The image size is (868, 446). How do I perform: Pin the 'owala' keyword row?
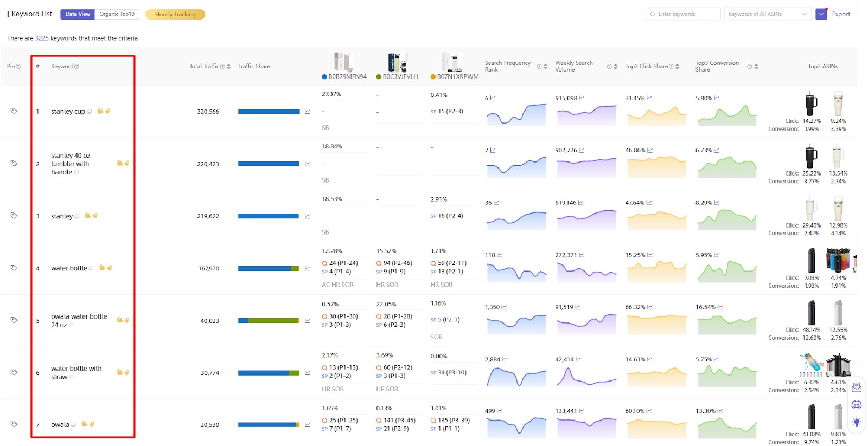[14, 424]
